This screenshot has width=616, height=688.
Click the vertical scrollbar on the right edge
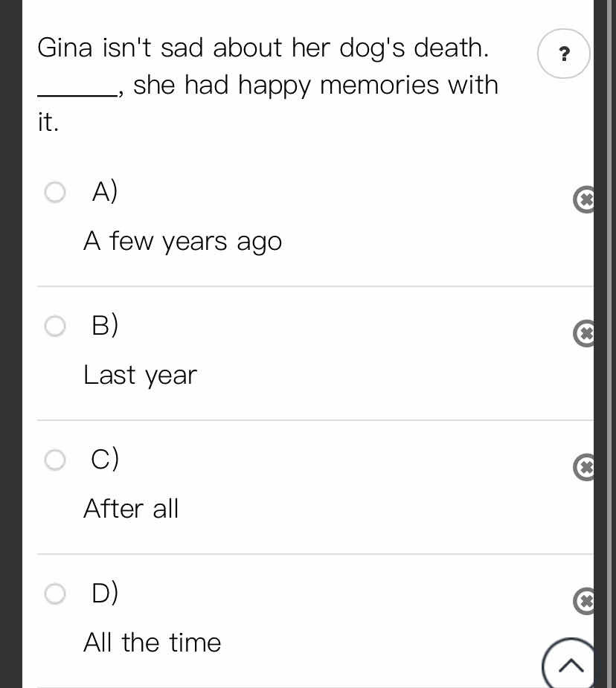(x=610, y=344)
